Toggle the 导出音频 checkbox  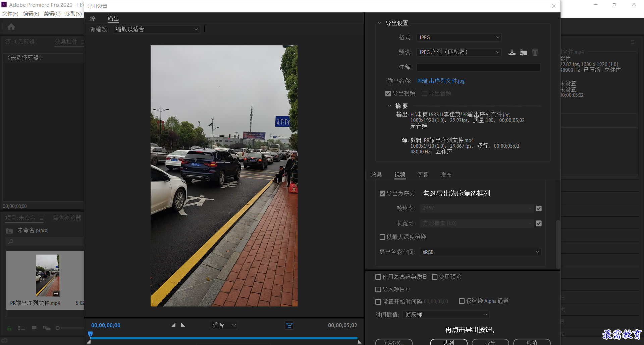tap(424, 93)
